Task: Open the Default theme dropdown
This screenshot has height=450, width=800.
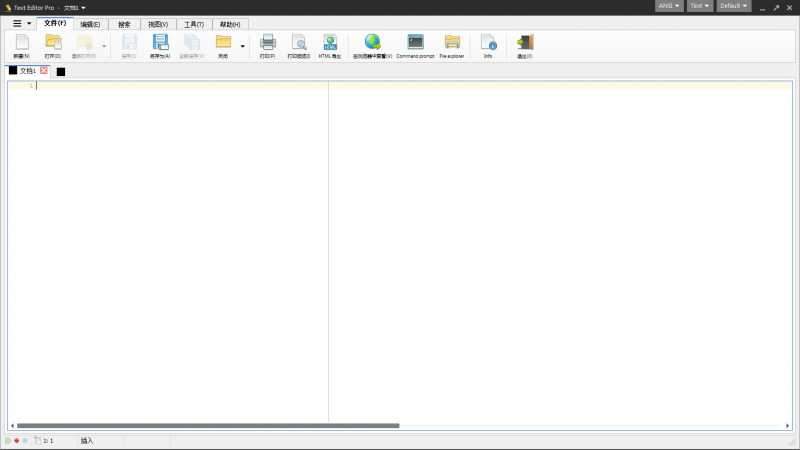Action: [x=734, y=6]
